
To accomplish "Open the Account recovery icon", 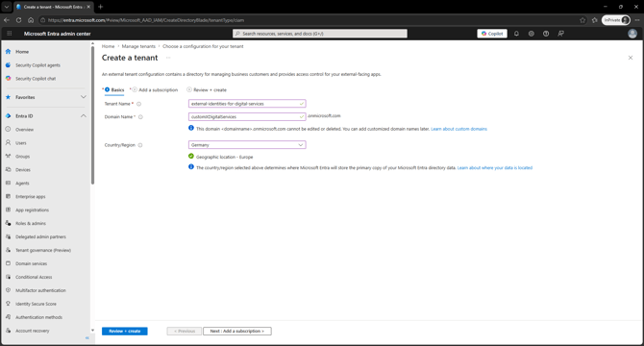I will [x=8, y=331].
